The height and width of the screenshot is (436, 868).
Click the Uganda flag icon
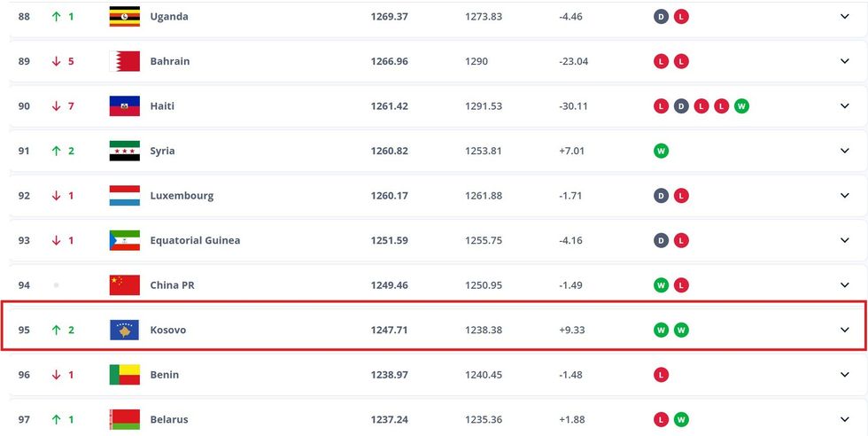tap(124, 17)
